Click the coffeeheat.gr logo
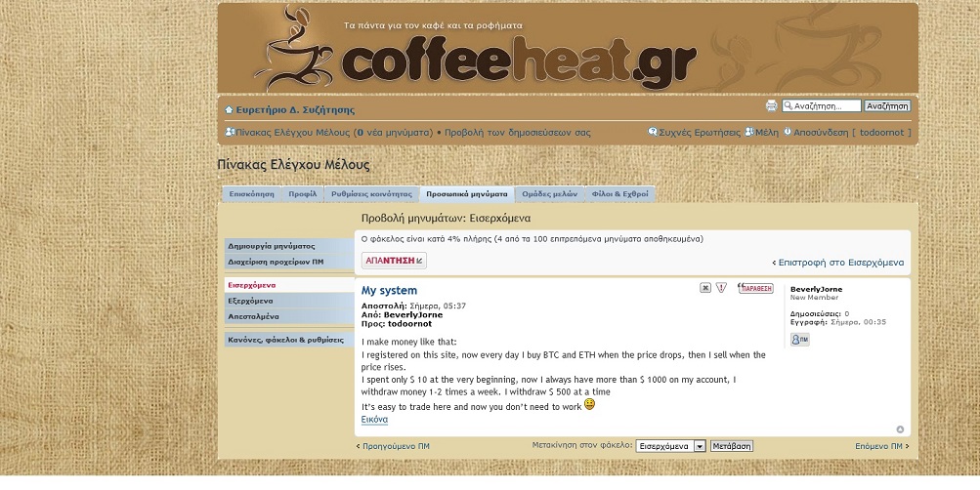 click(x=518, y=61)
